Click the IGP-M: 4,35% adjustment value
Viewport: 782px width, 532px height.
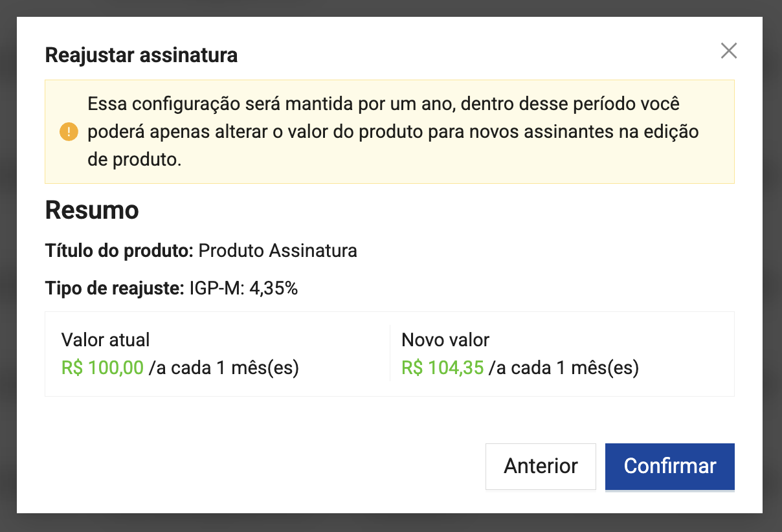point(243,289)
